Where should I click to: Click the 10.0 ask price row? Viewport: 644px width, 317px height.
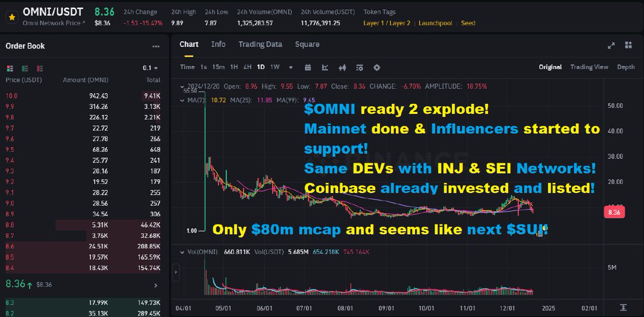(83, 96)
